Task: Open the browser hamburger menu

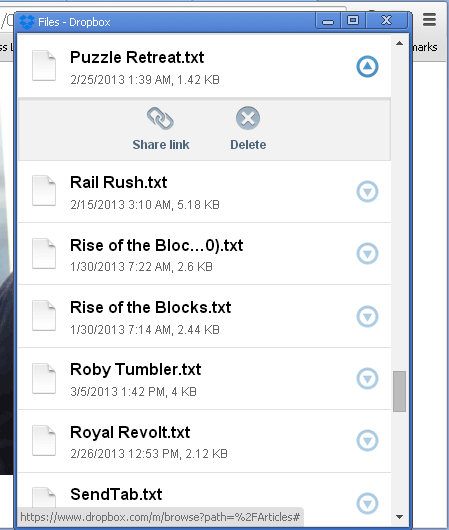Action: [429, 20]
